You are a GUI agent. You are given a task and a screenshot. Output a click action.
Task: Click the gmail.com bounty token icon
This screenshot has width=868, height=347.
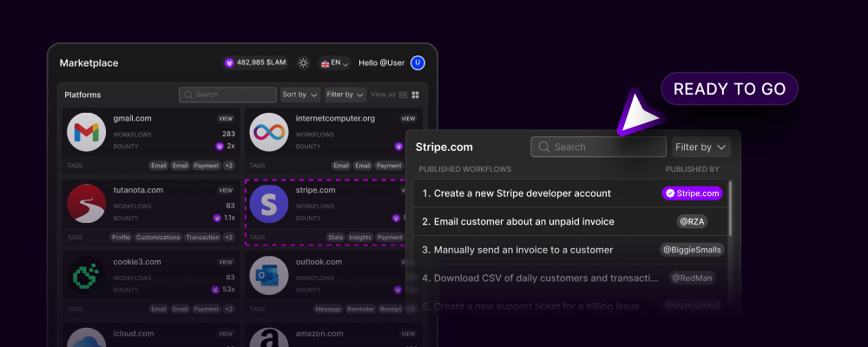[x=220, y=146]
